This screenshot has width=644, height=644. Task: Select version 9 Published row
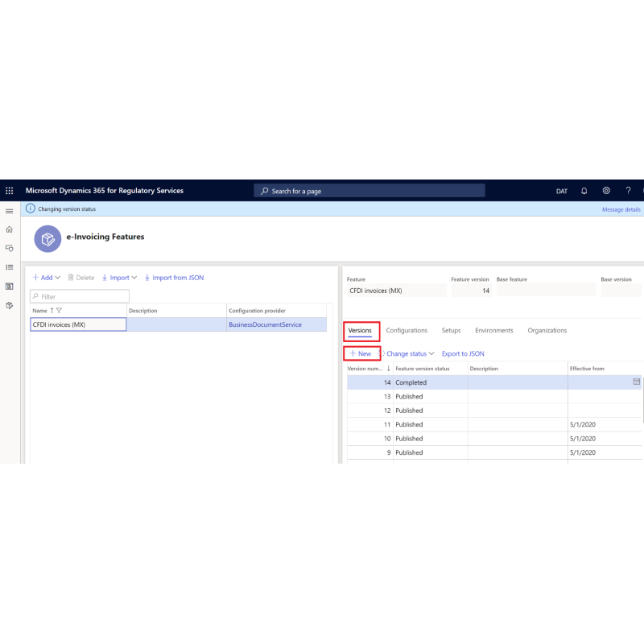click(x=494, y=452)
